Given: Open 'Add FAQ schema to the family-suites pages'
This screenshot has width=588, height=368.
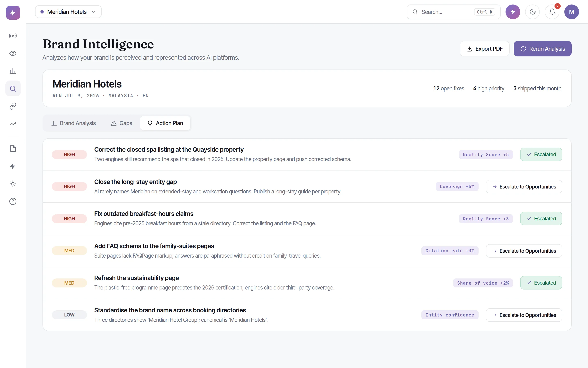Looking at the screenshot, I should [154, 246].
